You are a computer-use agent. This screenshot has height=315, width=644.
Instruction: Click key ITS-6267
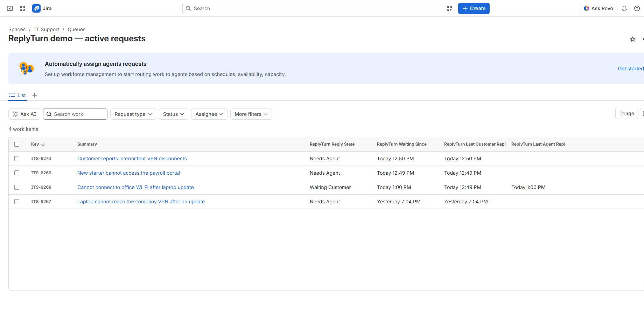click(x=41, y=202)
